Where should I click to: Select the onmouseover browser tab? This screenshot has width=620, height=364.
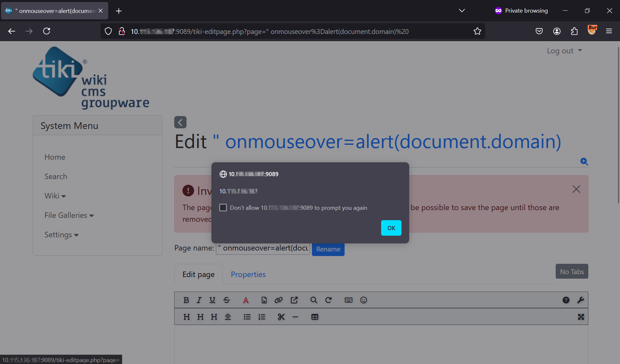(54, 11)
